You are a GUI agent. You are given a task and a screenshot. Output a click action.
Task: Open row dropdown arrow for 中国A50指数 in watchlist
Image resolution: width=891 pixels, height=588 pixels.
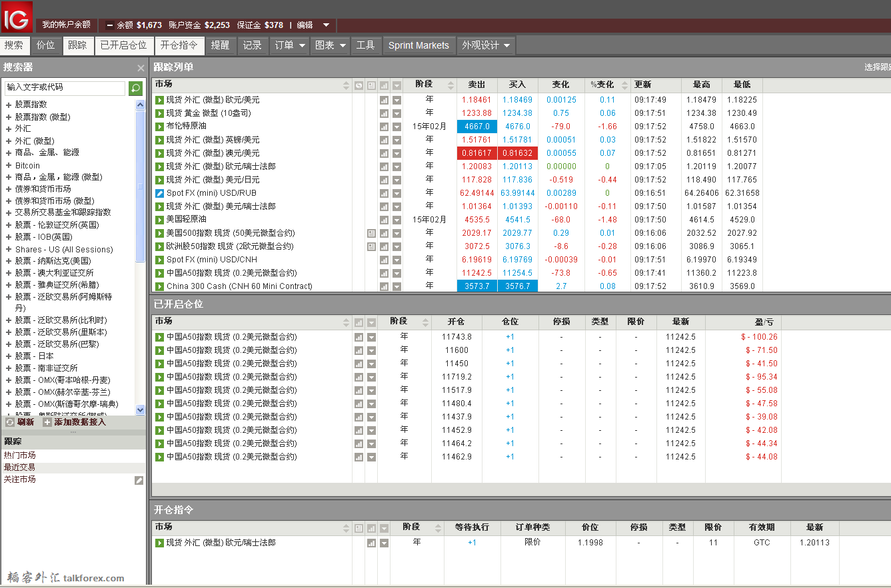pos(397,273)
